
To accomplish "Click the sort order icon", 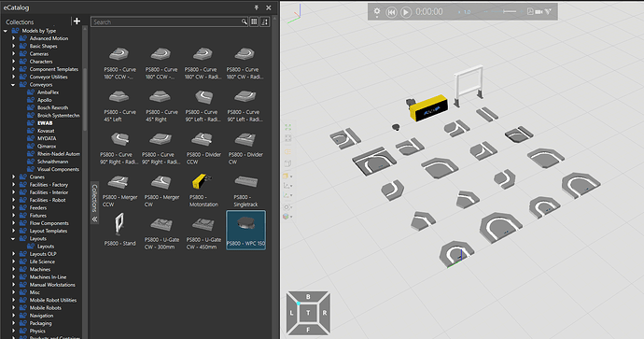I will pos(265,21).
